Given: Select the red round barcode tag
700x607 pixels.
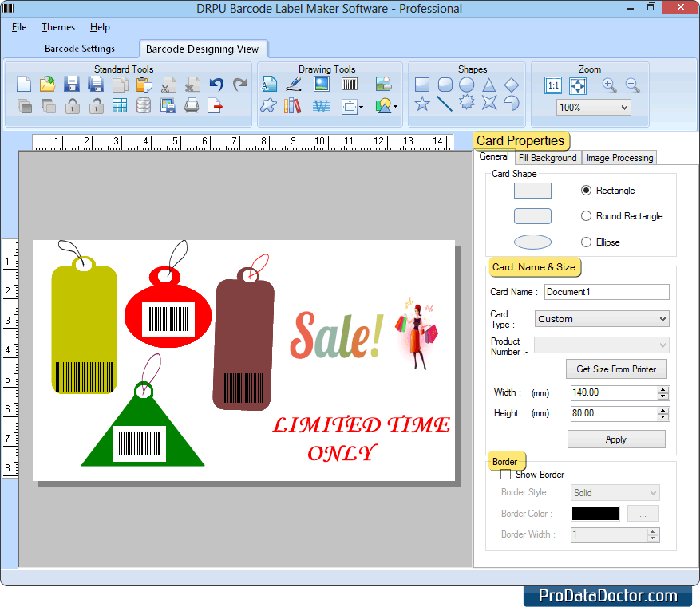Looking at the screenshot, I should pos(168,308).
